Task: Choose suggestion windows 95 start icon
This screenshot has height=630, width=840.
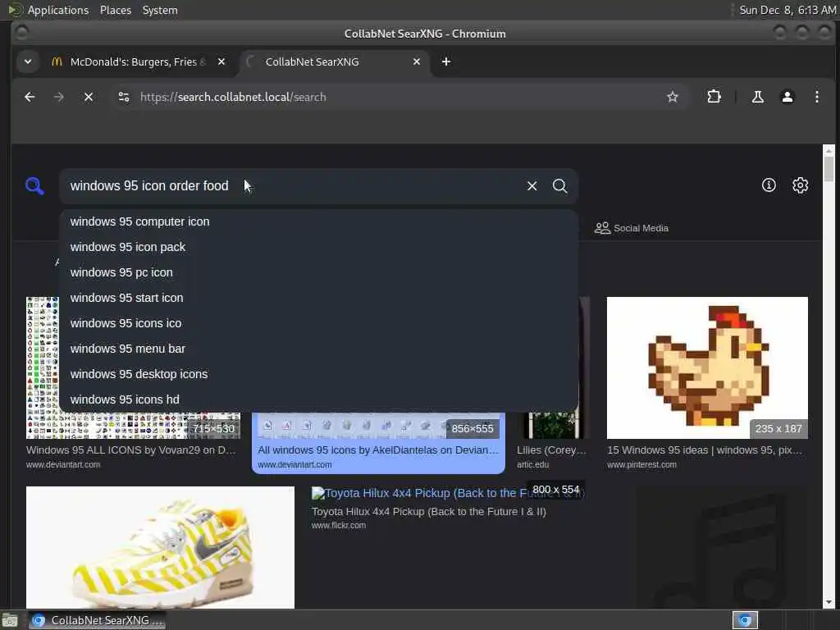Action: point(319,298)
